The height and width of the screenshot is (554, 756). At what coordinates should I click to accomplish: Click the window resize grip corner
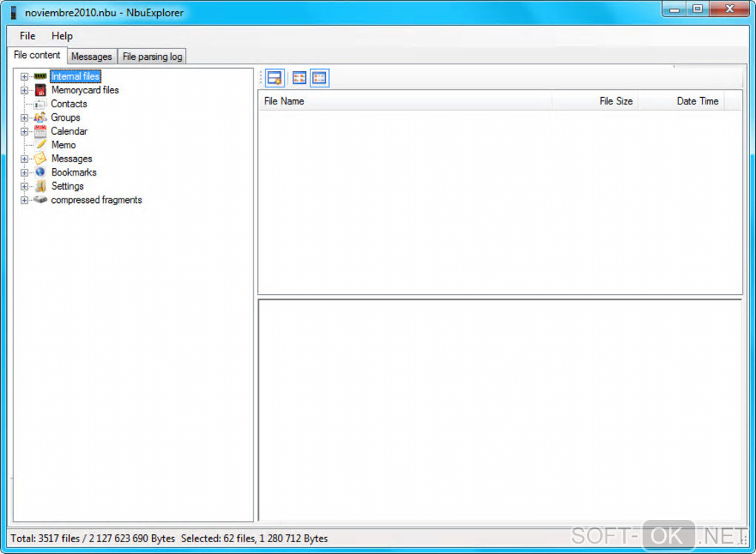coord(743,541)
